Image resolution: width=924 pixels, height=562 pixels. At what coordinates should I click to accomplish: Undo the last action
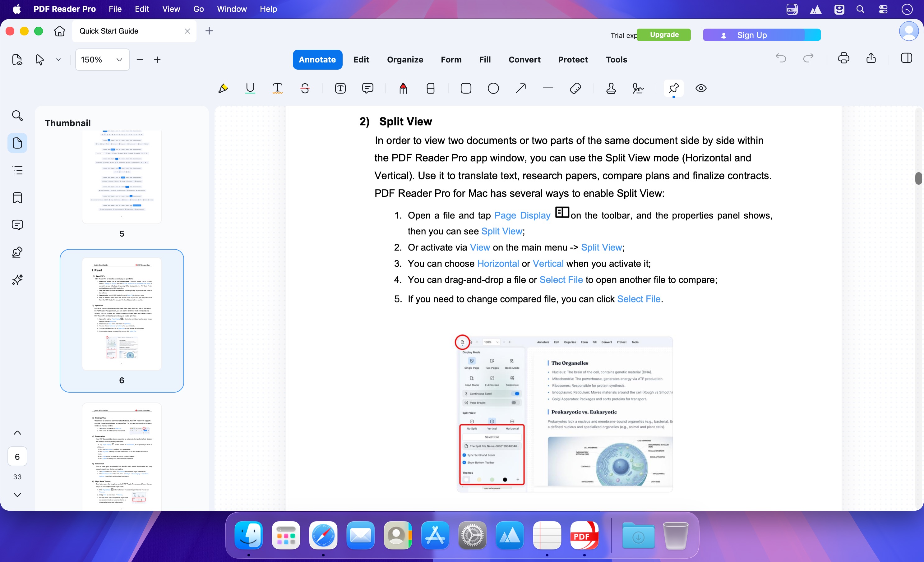click(x=781, y=58)
